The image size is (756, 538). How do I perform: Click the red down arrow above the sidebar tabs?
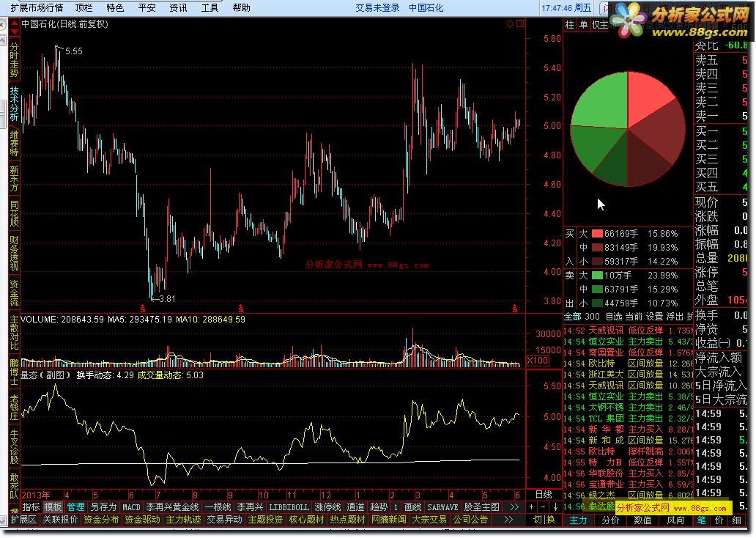pyautogui.click(x=15, y=32)
